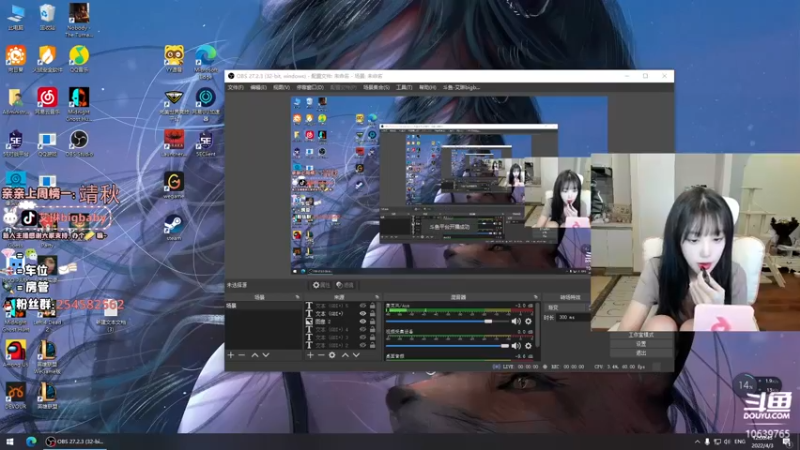Toggle the lock on the 文本 (GDI+) 5 source
The height and width of the screenshot is (450, 800).
(372, 306)
